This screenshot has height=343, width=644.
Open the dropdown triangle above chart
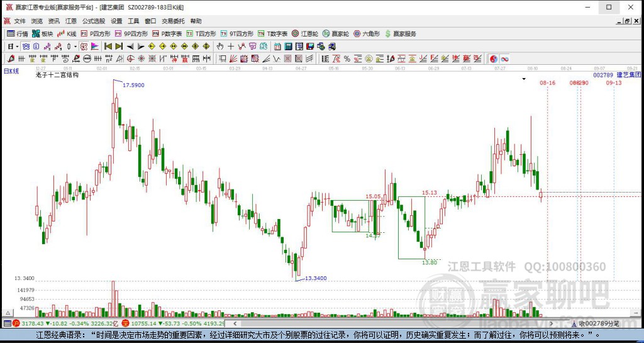click(524, 79)
